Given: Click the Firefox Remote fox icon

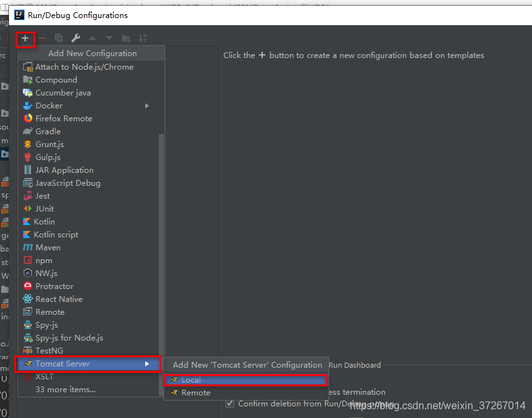Looking at the screenshot, I should coord(28,118).
